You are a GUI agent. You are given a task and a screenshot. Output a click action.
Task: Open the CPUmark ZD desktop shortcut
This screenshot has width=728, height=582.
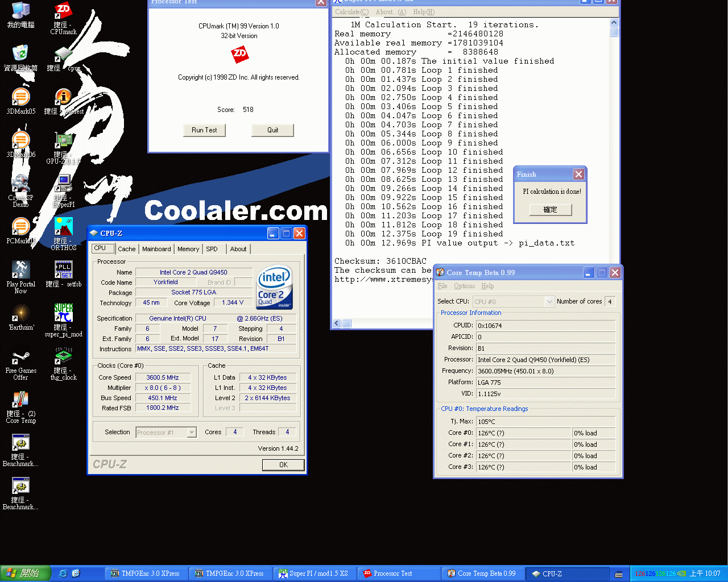click(64, 18)
